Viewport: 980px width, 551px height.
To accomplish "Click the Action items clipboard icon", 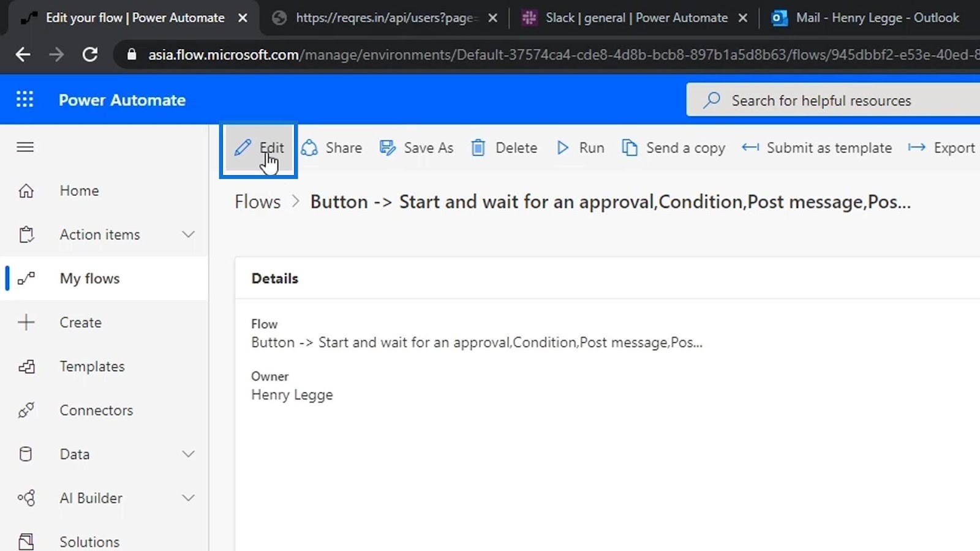I will 26,234.
